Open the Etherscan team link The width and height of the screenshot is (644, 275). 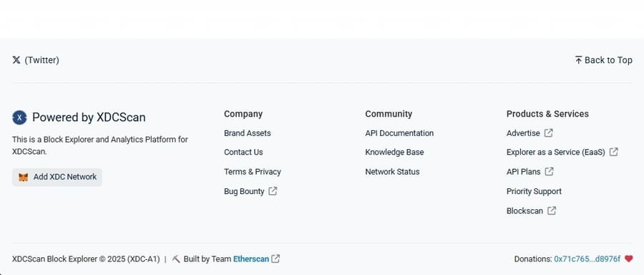tap(251, 259)
